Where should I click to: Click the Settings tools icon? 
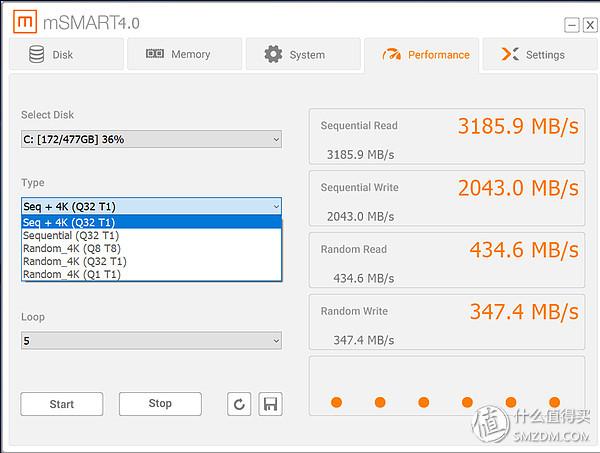[510, 54]
